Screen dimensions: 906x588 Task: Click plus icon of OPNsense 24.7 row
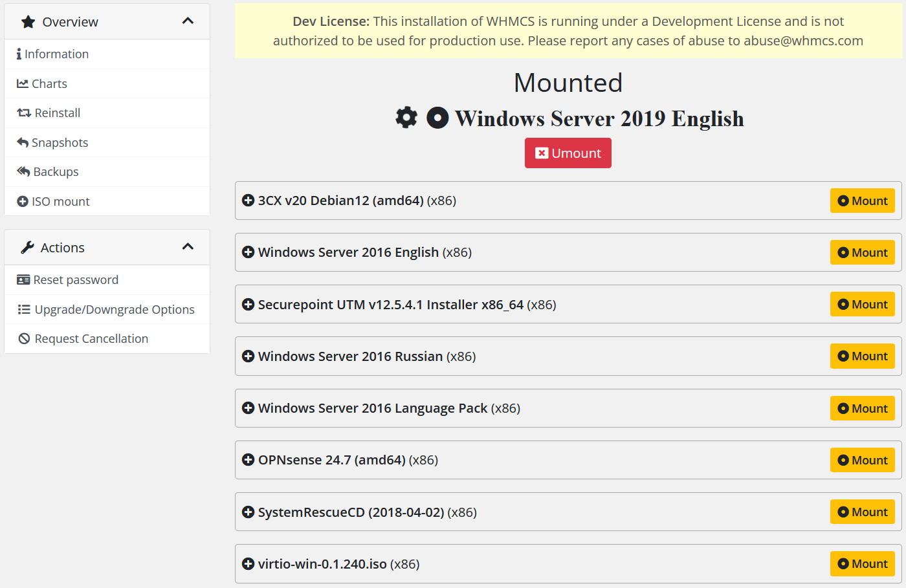pyautogui.click(x=248, y=460)
